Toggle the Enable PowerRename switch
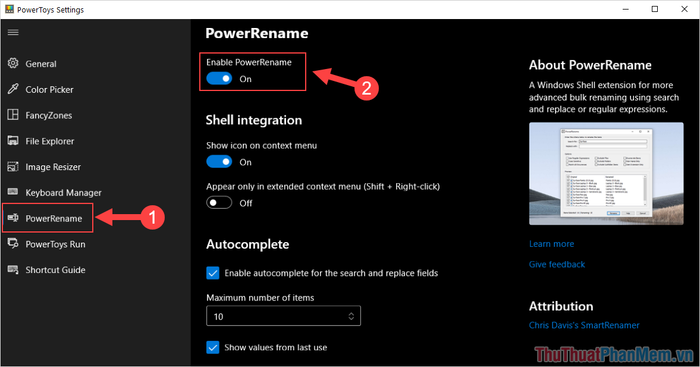This screenshot has width=700, height=367. point(219,79)
